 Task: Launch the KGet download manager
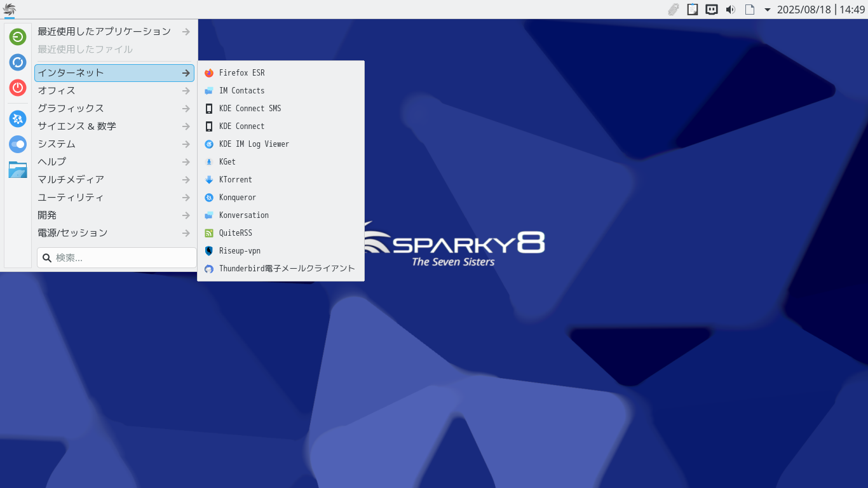coord(281,162)
